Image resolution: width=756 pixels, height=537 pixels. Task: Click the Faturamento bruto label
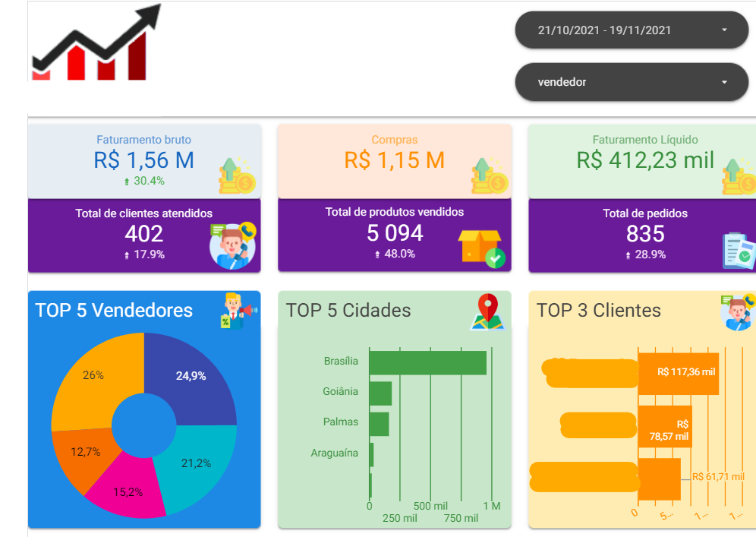click(143, 140)
